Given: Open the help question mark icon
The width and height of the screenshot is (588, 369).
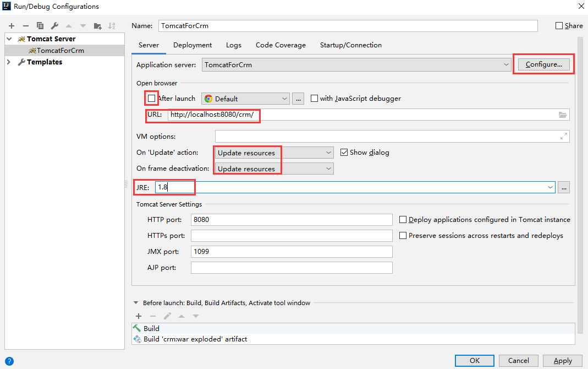Looking at the screenshot, I should (9, 362).
